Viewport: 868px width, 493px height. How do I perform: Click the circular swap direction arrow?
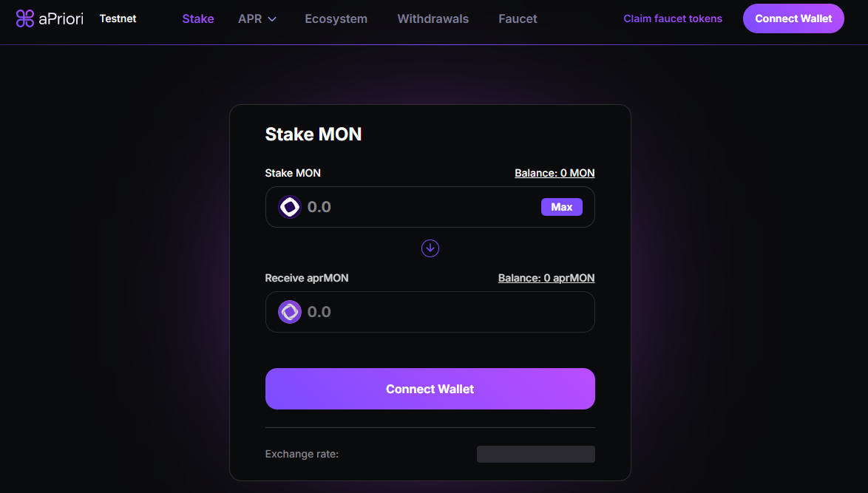click(430, 248)
